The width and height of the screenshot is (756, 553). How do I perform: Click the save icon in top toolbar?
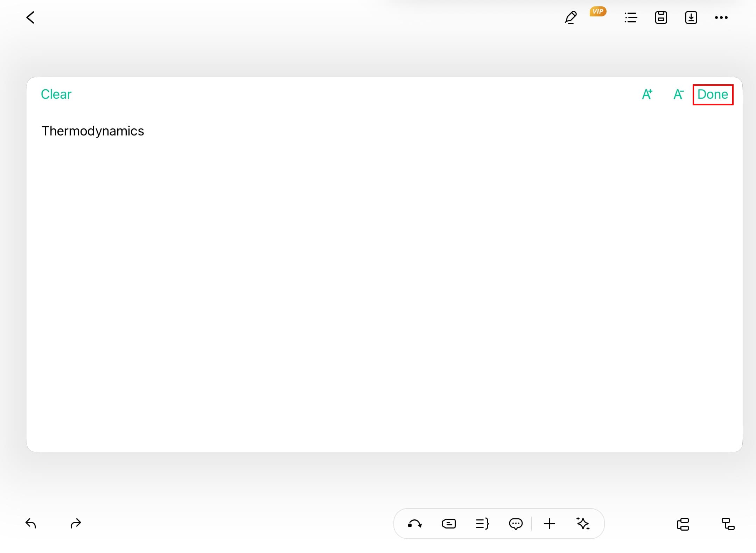coord(661,17)
